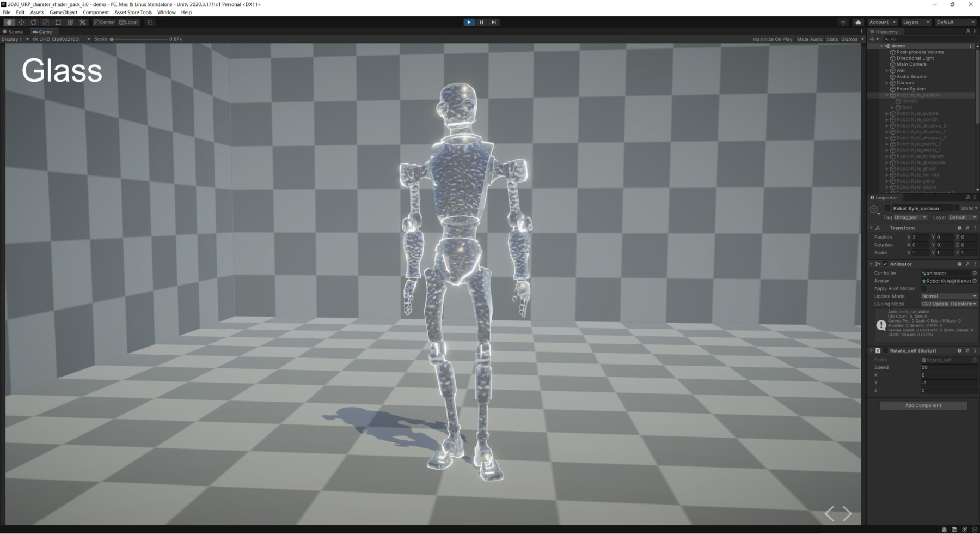The image size is (980, 534).
Task: Click game view previous arrow
Action: [829, 513]
